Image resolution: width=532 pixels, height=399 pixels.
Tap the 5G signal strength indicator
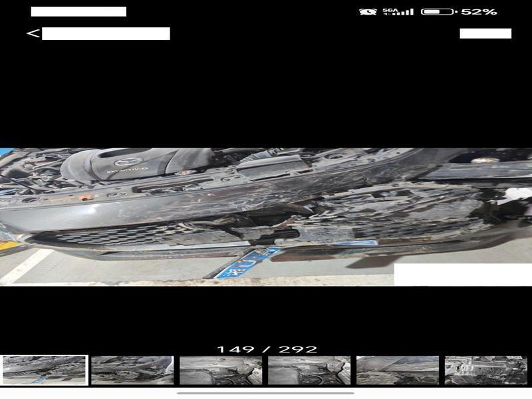coord(398,12)
